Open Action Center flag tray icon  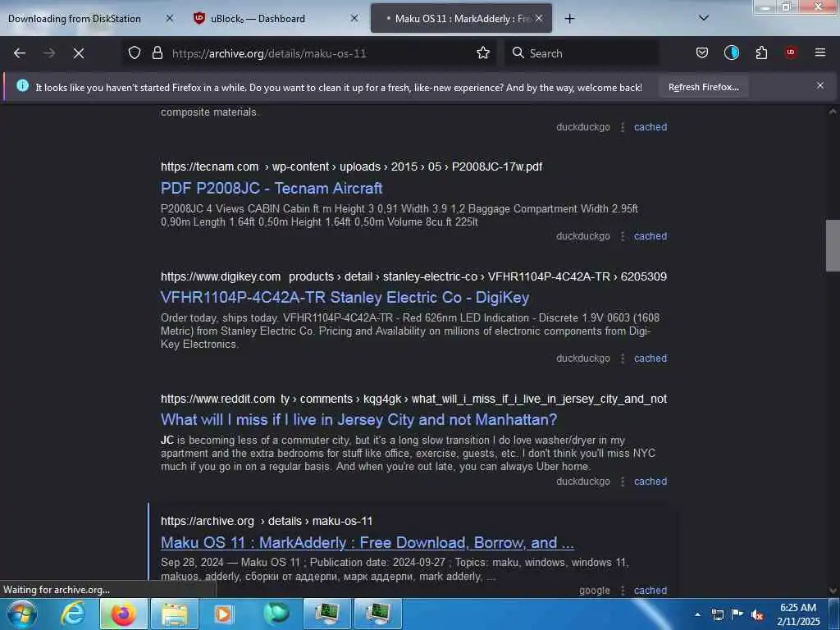(x=737, y=614)
